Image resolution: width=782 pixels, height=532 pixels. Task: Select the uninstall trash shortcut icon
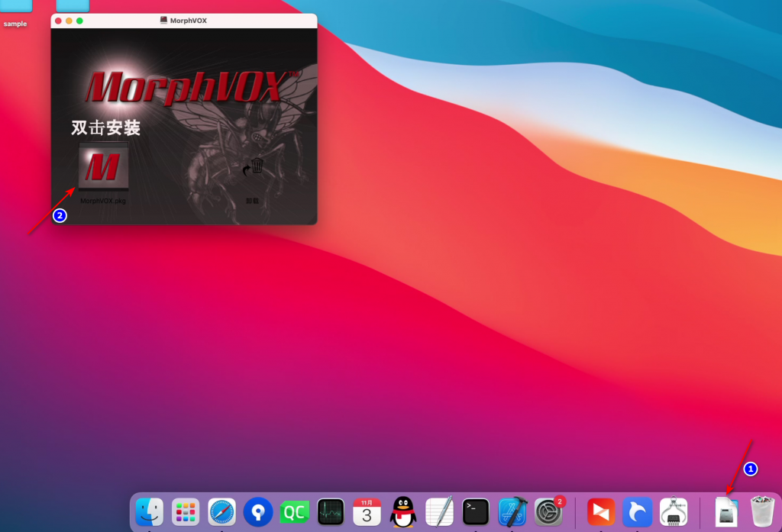point(254,166)
